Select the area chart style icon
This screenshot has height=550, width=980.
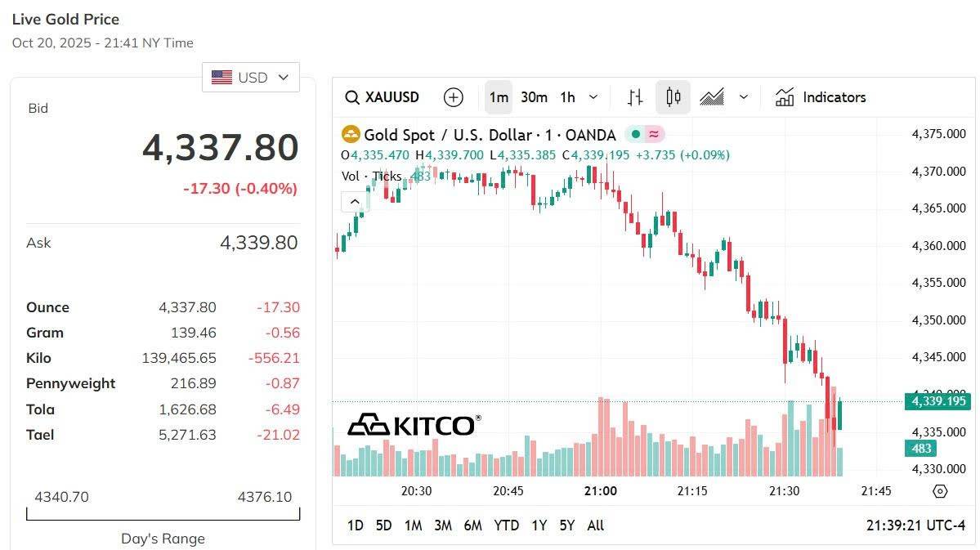pyautogui.click(x=712, y=97)
